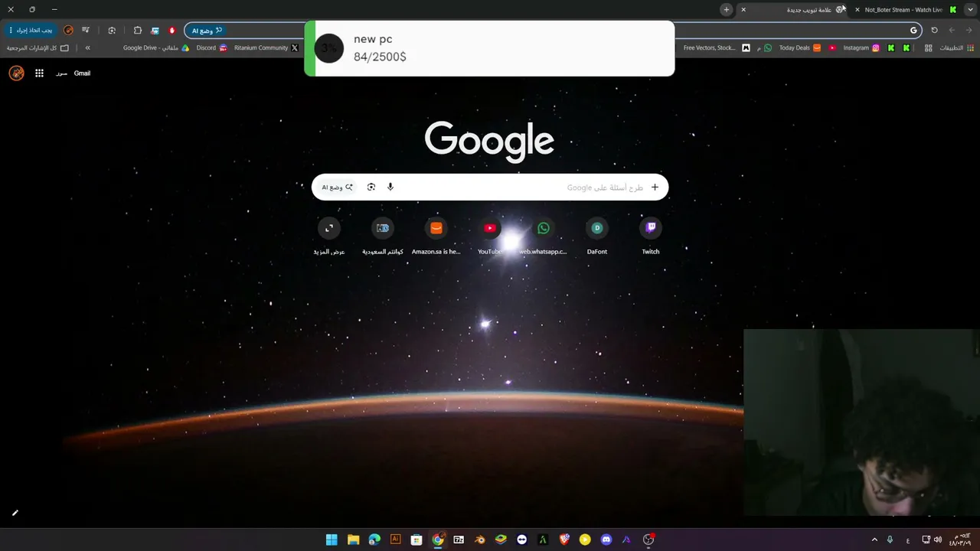Screen dimensions: 980x551
Task: Open the YouTube bookmark icon in bookmarks bar
Action: pos(832,47)
